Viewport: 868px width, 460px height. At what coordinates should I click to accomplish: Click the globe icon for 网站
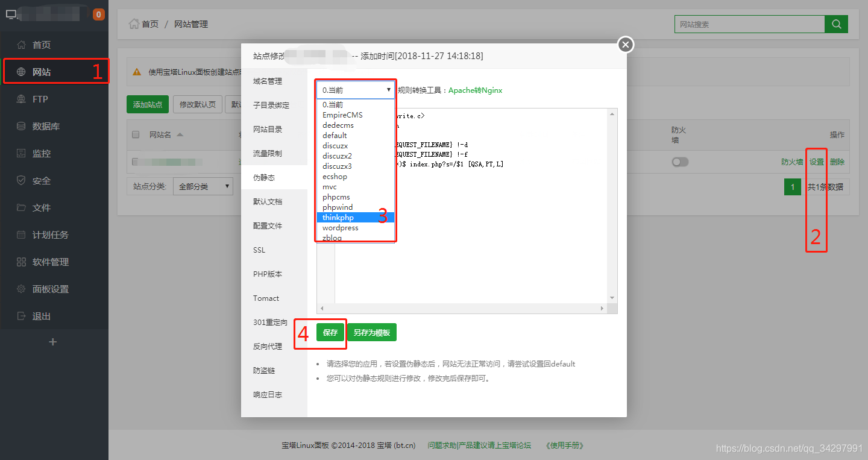coord(21,72)
